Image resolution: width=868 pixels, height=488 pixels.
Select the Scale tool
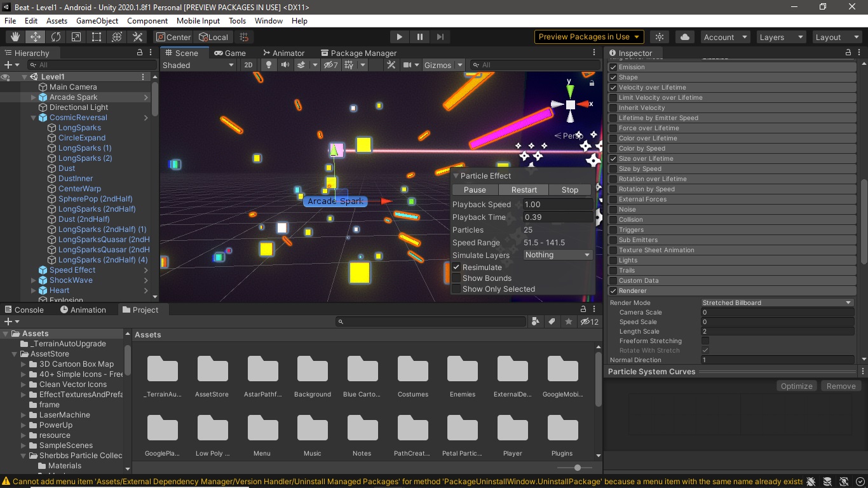(76, 37)
